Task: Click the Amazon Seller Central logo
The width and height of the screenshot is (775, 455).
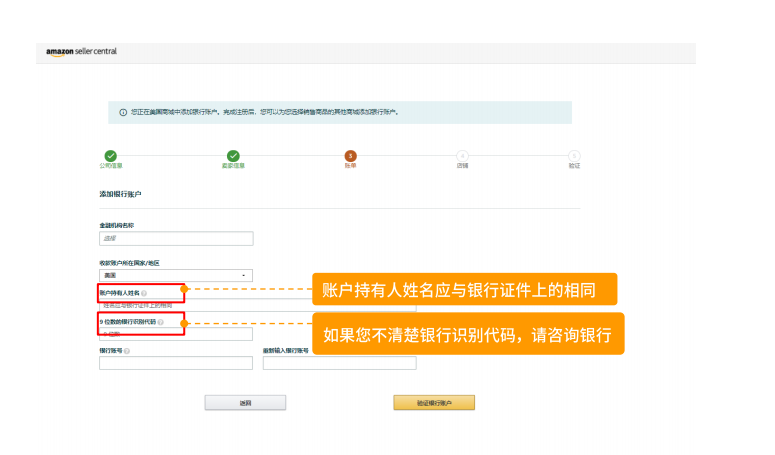Action: (x=82, y=51)
